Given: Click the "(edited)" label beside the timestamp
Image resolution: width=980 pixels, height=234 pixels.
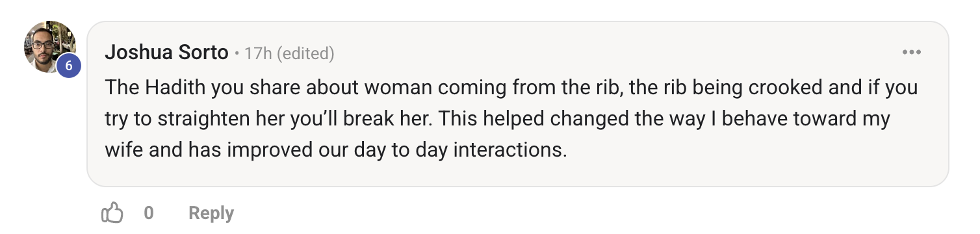Looking at the screenshot, I should pos(305,54).
